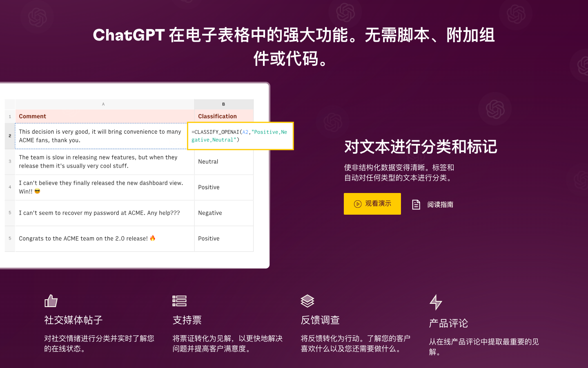Image resolution: width=588 pixels, height=368 pixels.
Task: Click comment 'I can't seem to recover my password'
Action: [x=105, y=213]
